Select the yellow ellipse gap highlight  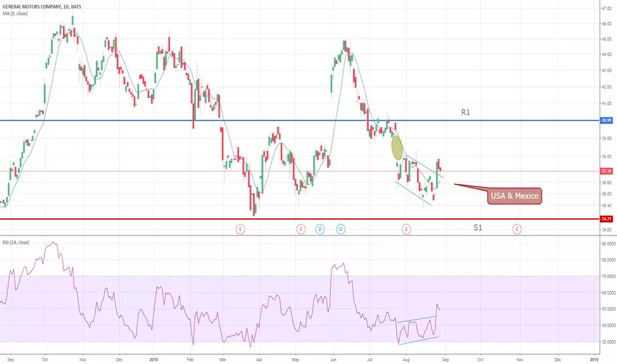pyautogui.click(x=397, y=148)
